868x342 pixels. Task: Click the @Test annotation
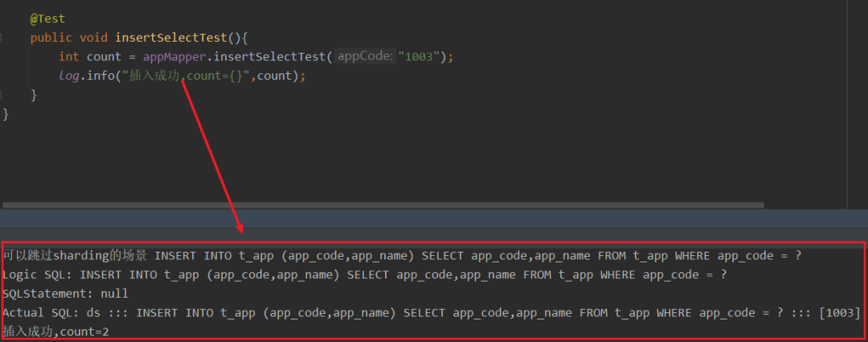pyautogui.click(x=47, y=19)
